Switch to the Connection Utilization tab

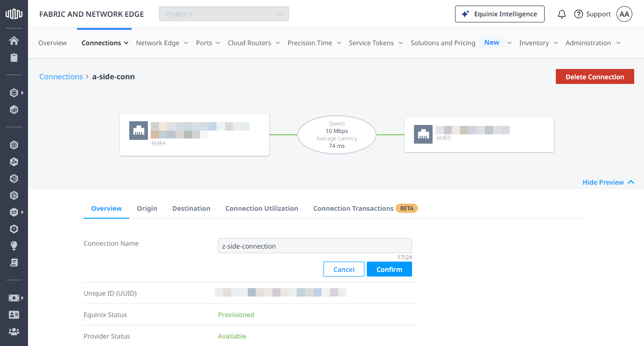tap(262, 208)
